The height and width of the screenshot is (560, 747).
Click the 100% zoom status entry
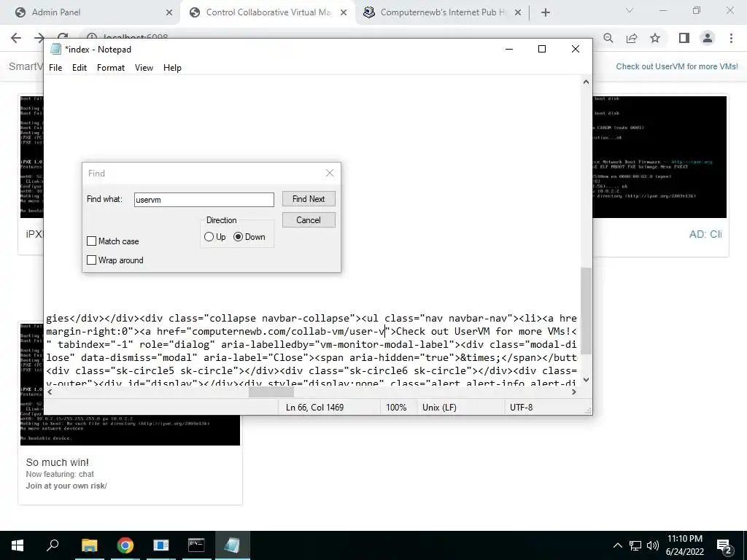point(396,408)
